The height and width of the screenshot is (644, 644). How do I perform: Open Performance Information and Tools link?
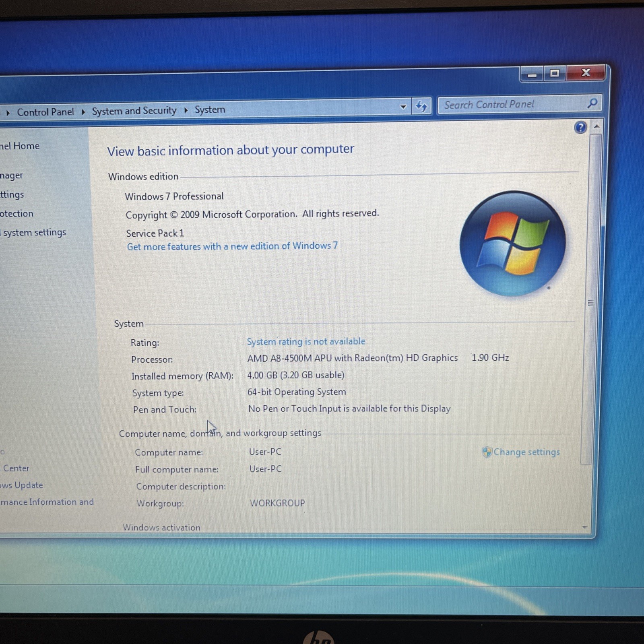tap(47, 502)
